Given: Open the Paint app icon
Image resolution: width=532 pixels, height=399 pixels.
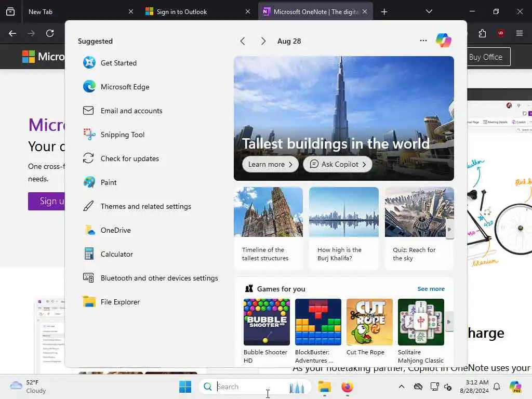Looking at the screenshot, I should pos(89,182).
